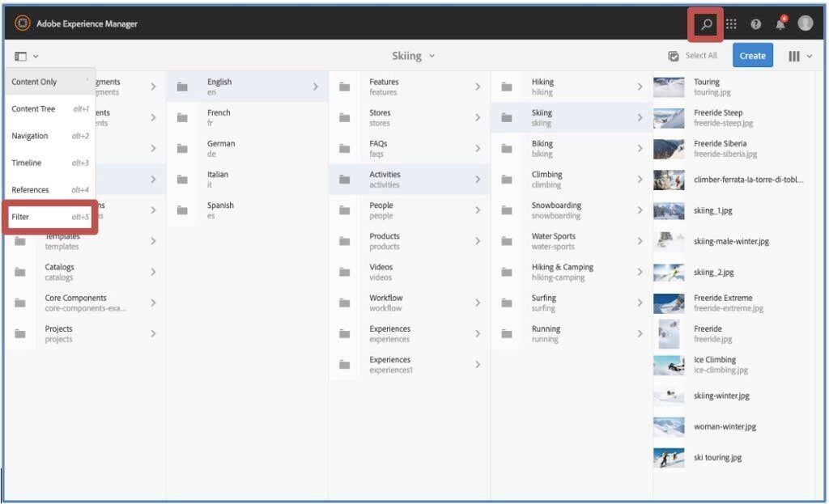Click the Stores folder icon
The height and width of the screenshot is (504, 829).
tap(344, 117)
